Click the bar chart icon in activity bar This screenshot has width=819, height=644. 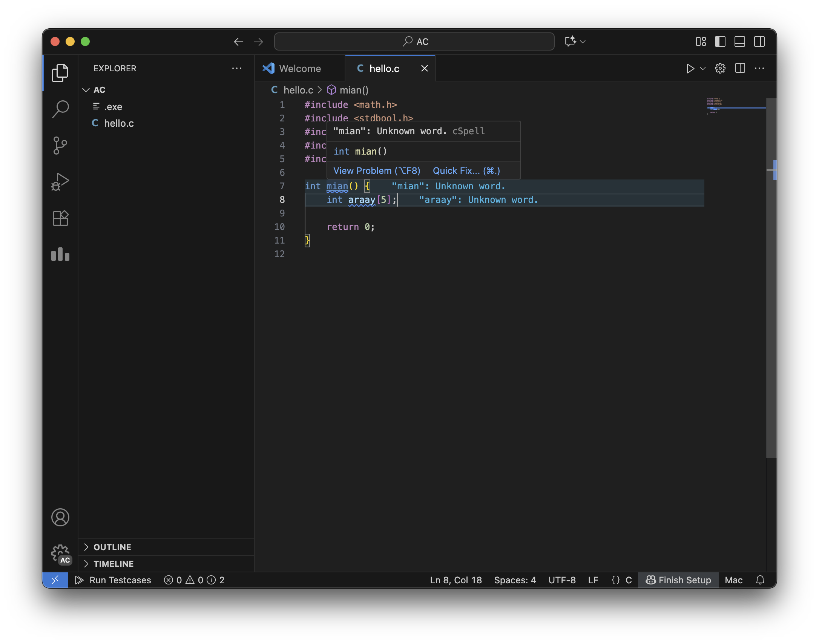point(60,255)
